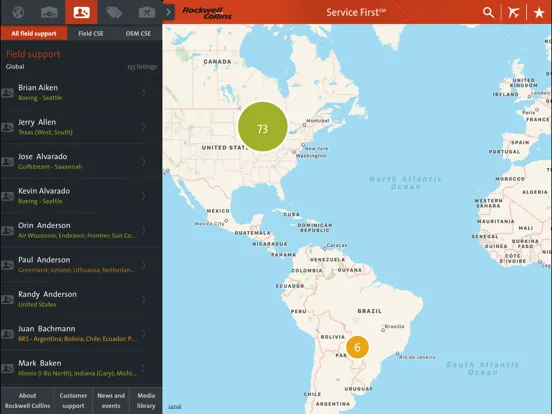Collapse the sidebar with the arrow handle

169,12
